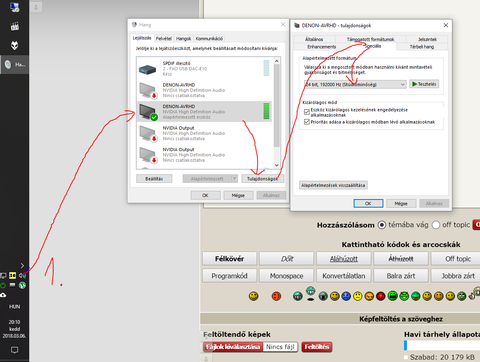Open the fox head app on the taskbar
Viewport: 480px width, 362px height.
14,45
